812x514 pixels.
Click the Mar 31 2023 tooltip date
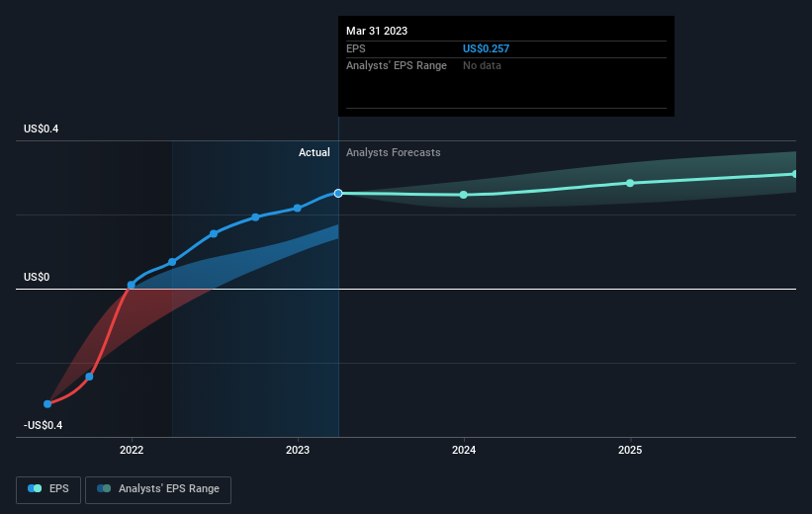coord(377,31)
